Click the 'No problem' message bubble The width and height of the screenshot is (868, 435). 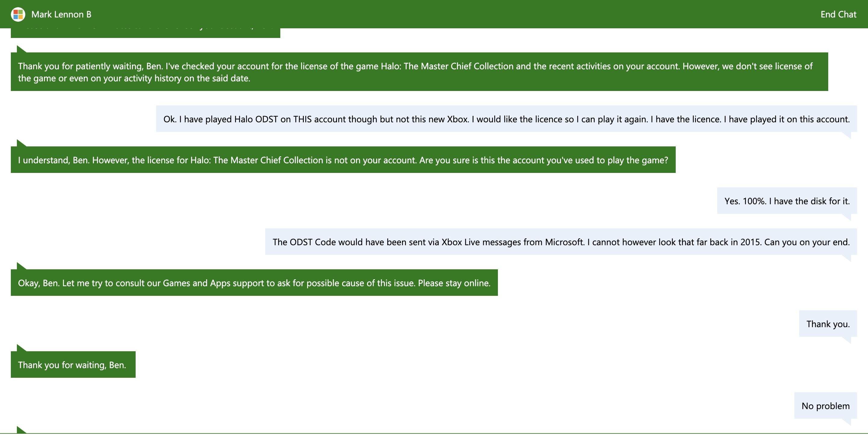click(825, 406)
